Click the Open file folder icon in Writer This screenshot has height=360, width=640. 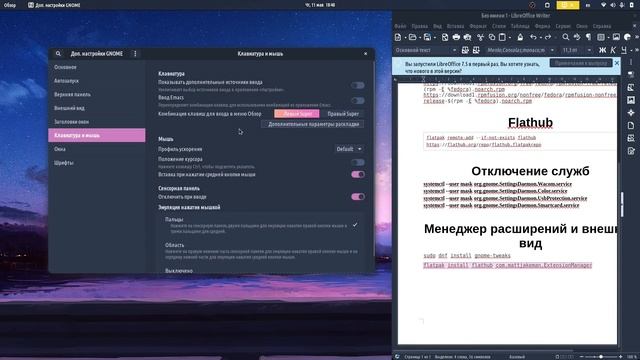tap(412, 38)
